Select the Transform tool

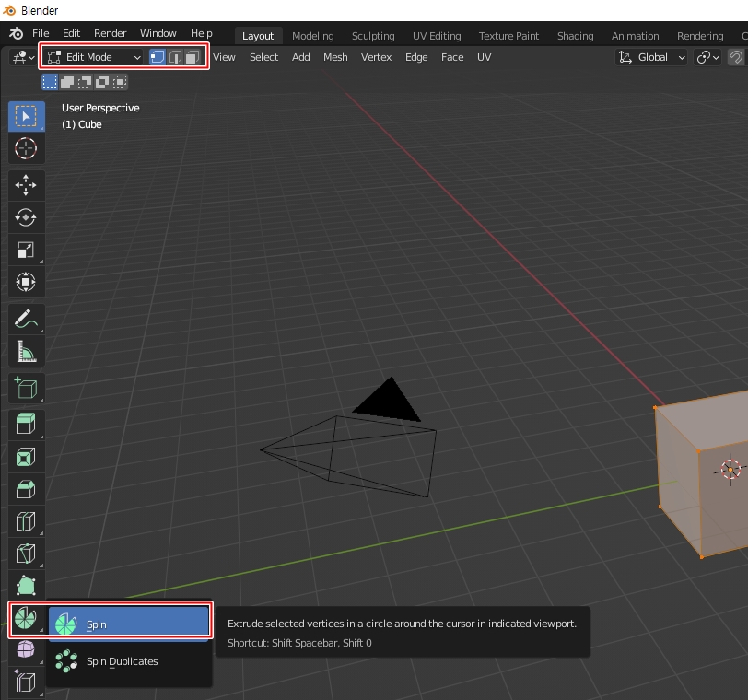26,282
